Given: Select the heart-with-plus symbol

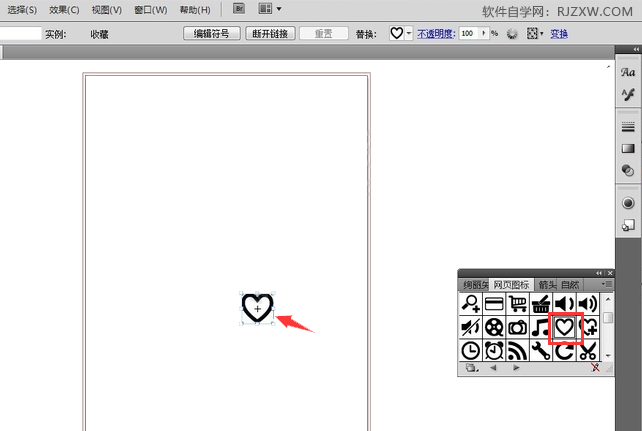Looking at the screenshot, I should tap(588, 327).
